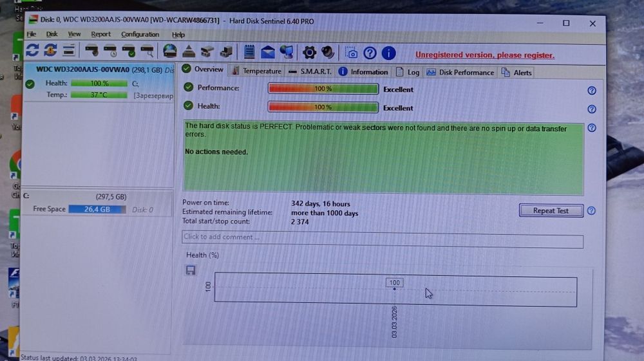Click the blue Refresh arrows toolbar icon
This screenshot has height=361, width=644.
(32, 50)
